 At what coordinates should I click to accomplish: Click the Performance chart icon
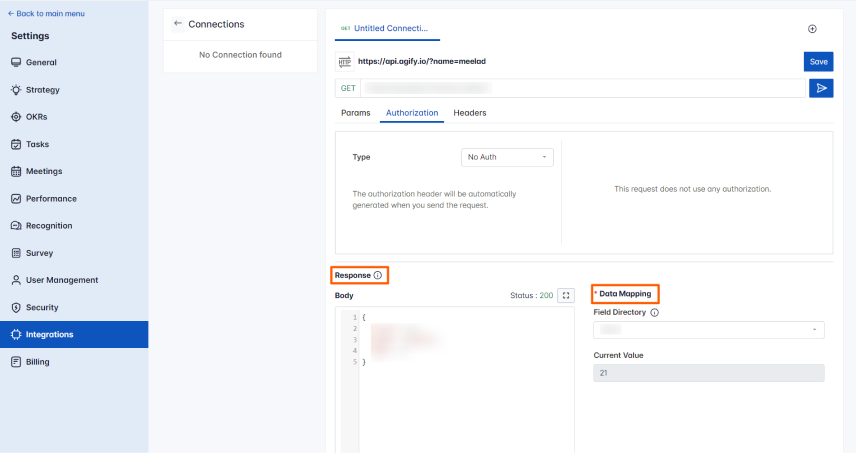[x=16, y=199]
